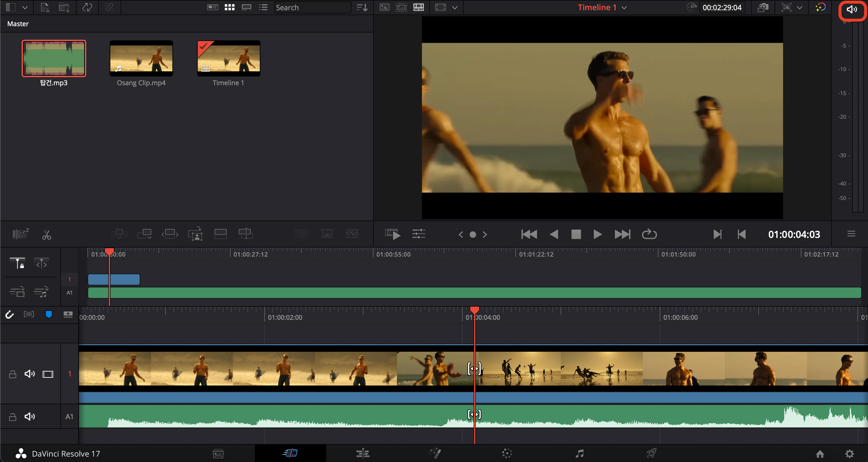Select metadata view for media pool
This screenshot has width=868, height=462.
(x=212, y=8)
